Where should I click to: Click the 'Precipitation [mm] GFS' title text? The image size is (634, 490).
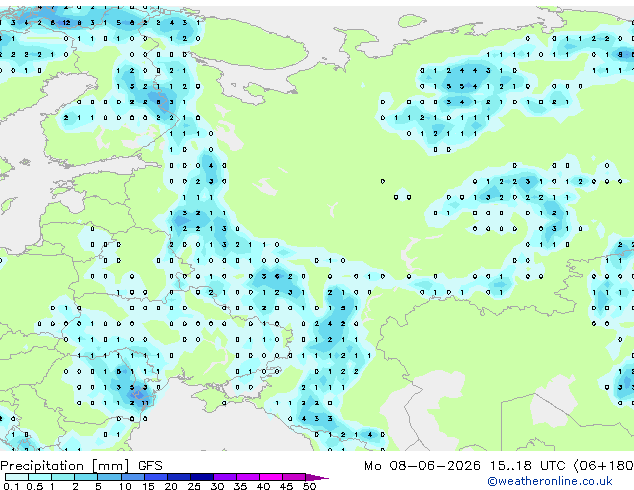(81, 465)
